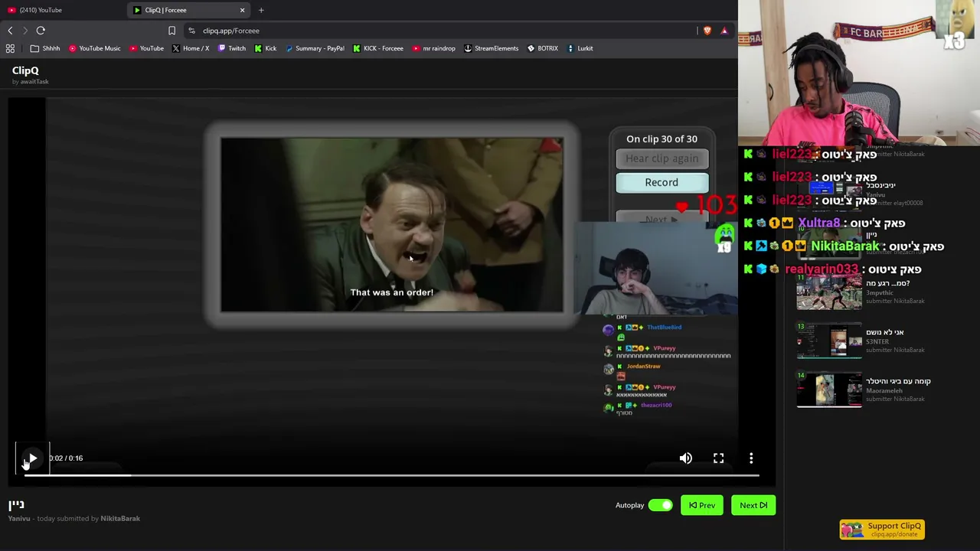Click the channel name Yanivu below the player
This screenshot has height=551, width=980.
click(19, 519)
